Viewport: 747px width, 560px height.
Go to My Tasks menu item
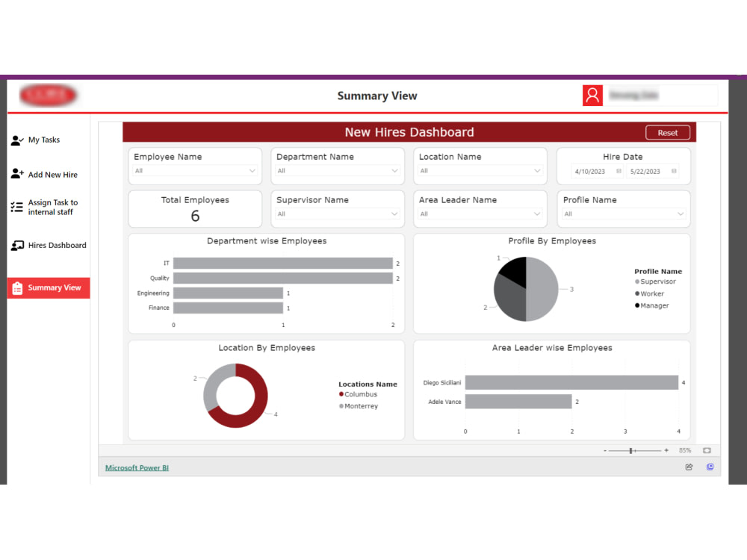point(44,140)
